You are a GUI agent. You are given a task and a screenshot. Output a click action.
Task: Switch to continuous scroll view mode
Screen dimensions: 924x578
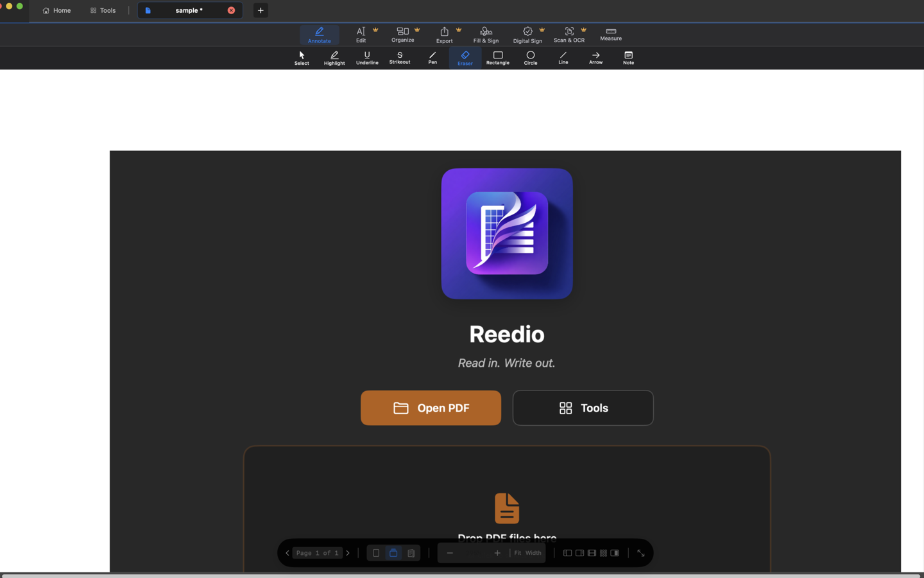click(393, 553)
